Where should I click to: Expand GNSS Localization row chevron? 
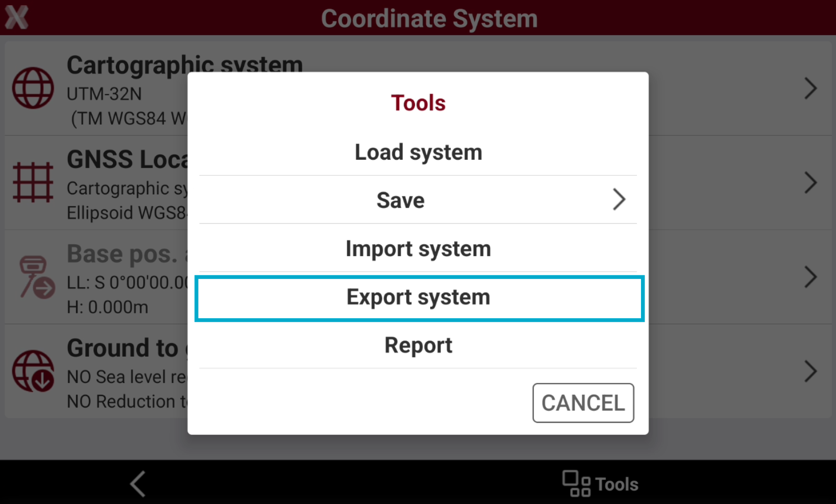[810, 183]
